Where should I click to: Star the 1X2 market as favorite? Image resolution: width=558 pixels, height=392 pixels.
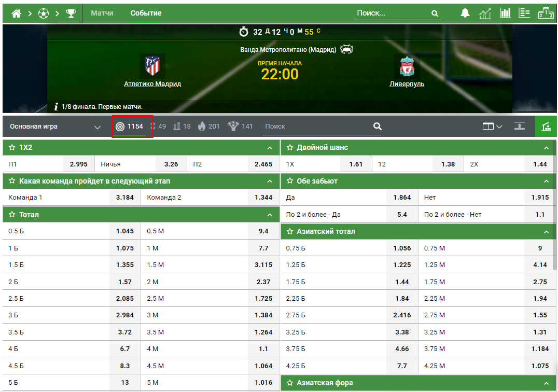pos(12,148)
